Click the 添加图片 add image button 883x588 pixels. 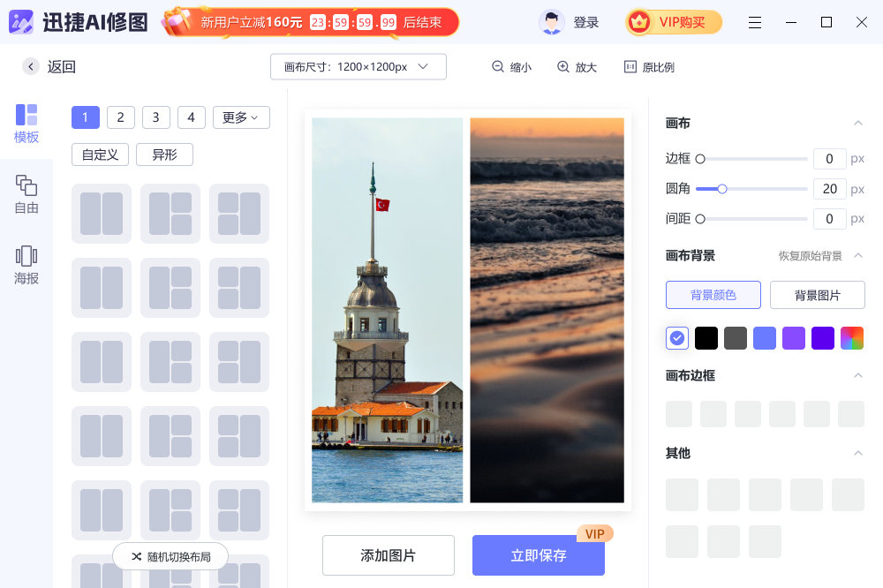tap(389, 555)
